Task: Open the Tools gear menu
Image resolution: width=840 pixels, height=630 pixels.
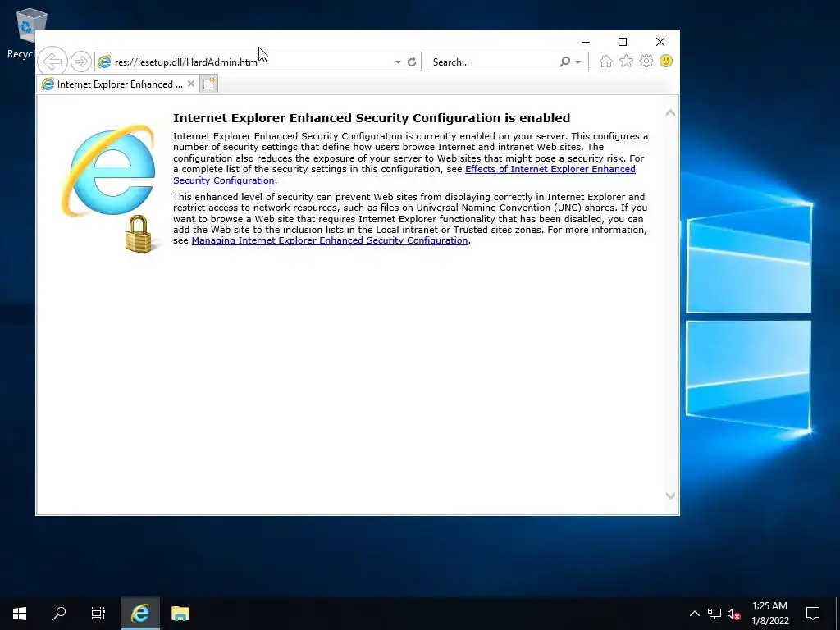Action: [x=646, y=61]
